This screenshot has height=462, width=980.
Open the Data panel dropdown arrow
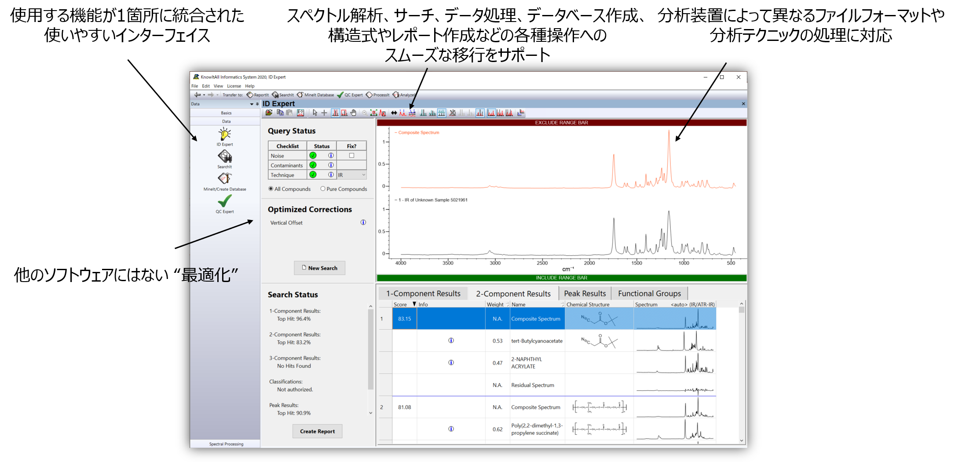point(252,104)
